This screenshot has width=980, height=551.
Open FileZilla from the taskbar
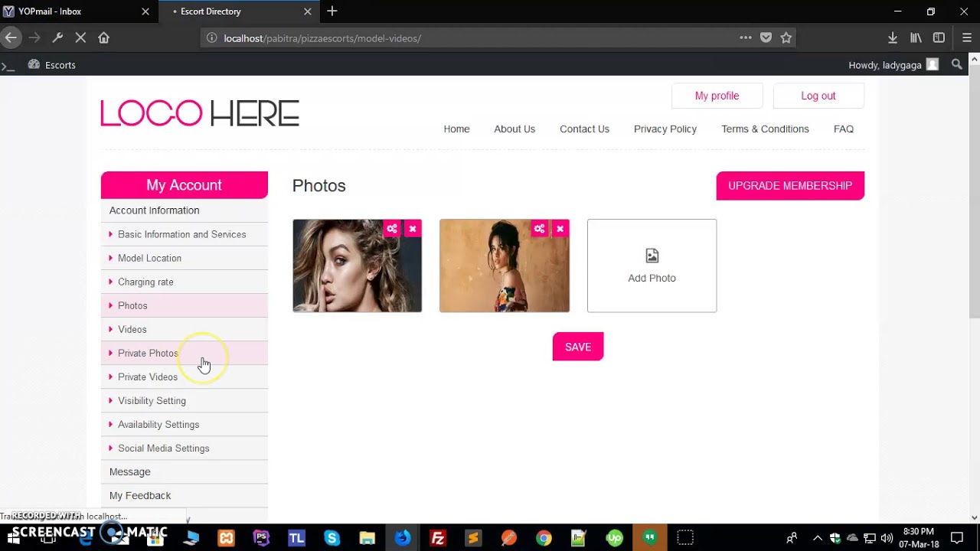tap(437, 538)
